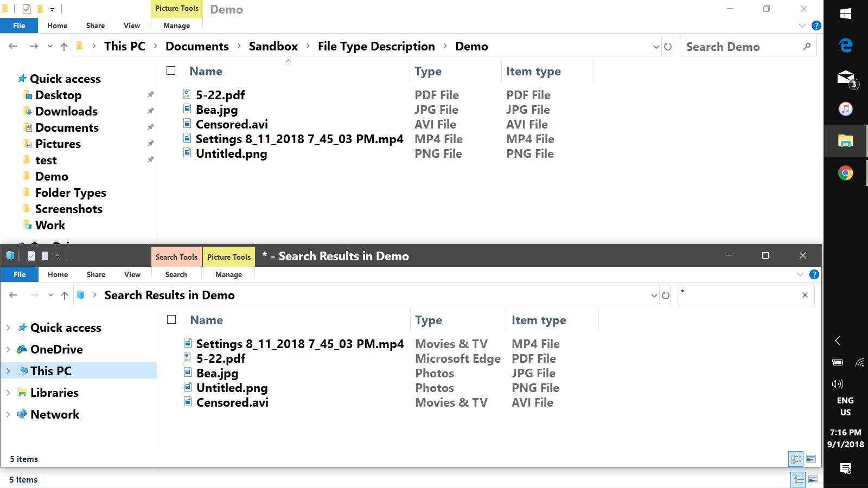Screen dimensions: 868x488
Task: Open the Share tab in Demo window
Action: pos(95,25)
